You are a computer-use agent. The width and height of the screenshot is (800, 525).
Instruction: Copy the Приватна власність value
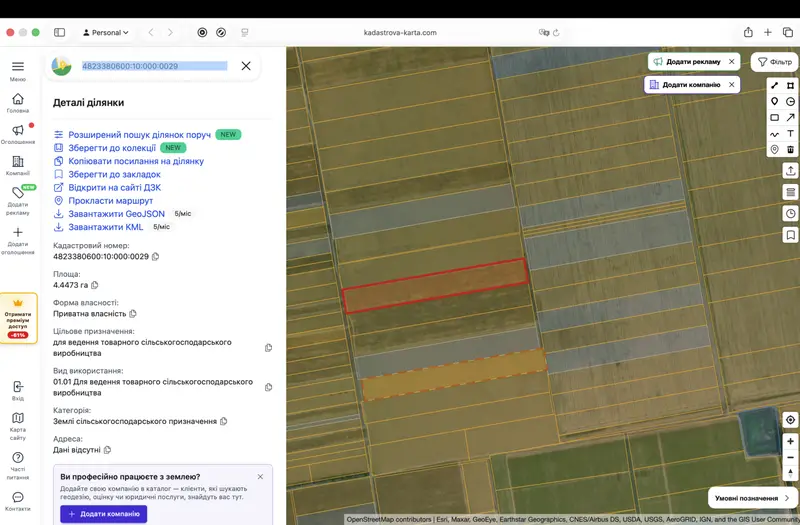pos(133,314)
